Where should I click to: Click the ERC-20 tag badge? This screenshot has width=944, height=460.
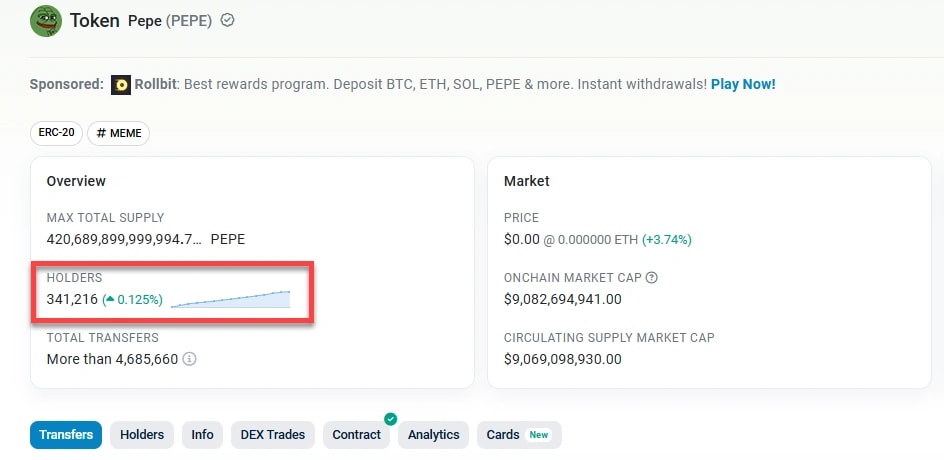[x=57, y=133]
